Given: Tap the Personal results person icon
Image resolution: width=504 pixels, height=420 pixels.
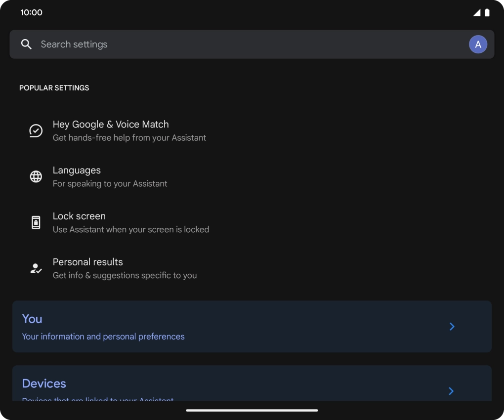Looking at the screenshot, I should pyautogui.click(x=36, y=268).
